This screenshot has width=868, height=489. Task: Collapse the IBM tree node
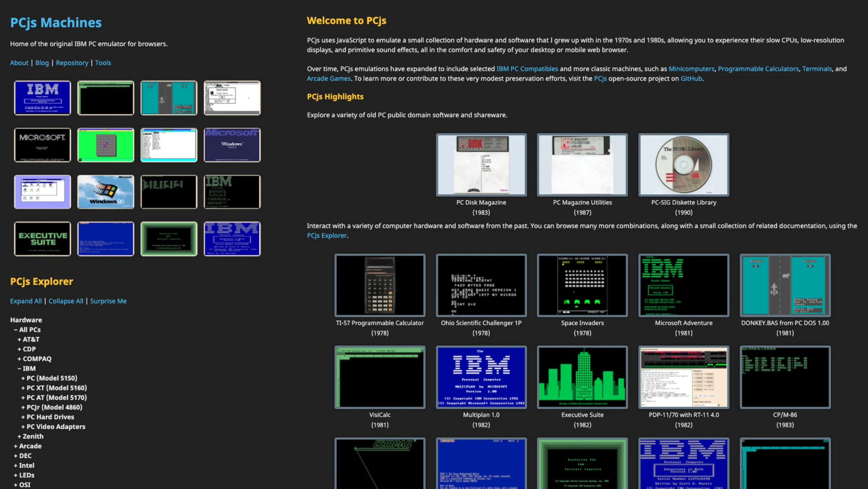(27, 368)
